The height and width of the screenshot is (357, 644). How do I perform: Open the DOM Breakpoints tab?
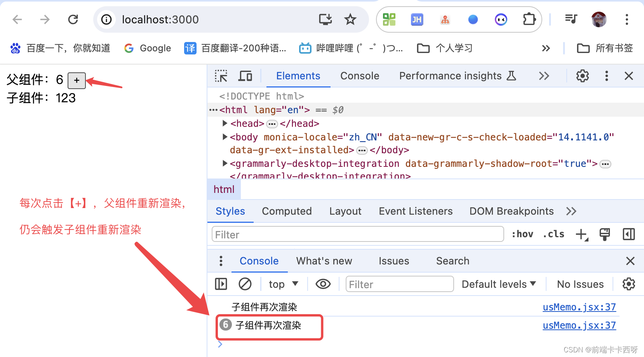tap(512, 211)
